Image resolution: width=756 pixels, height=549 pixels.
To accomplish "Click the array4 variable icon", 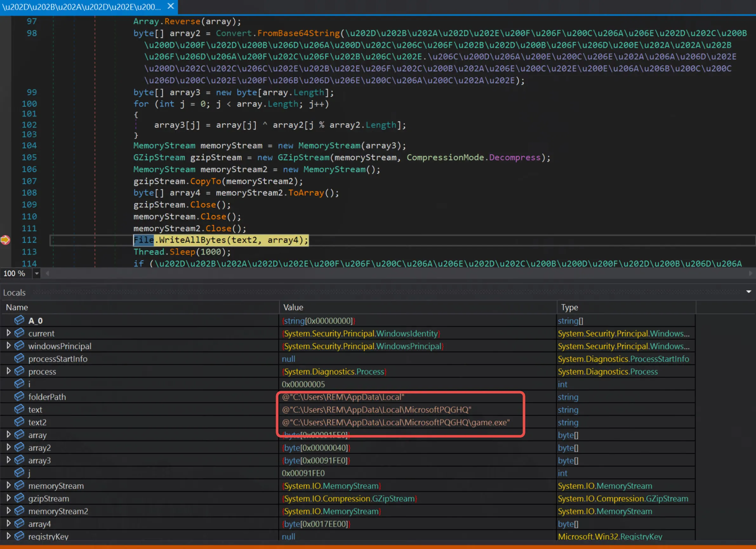I will click(19, 523).
